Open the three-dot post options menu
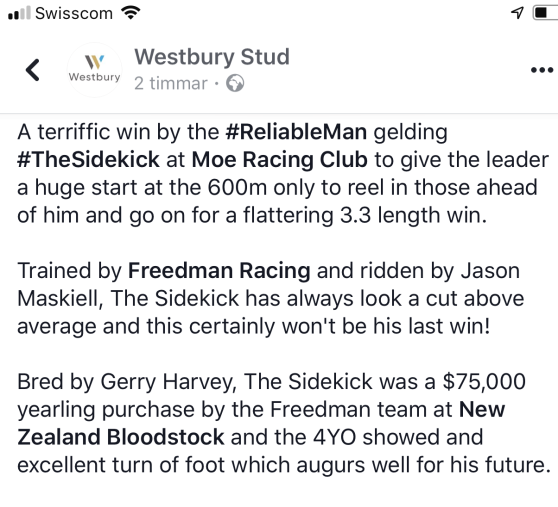 pos(542,70)
